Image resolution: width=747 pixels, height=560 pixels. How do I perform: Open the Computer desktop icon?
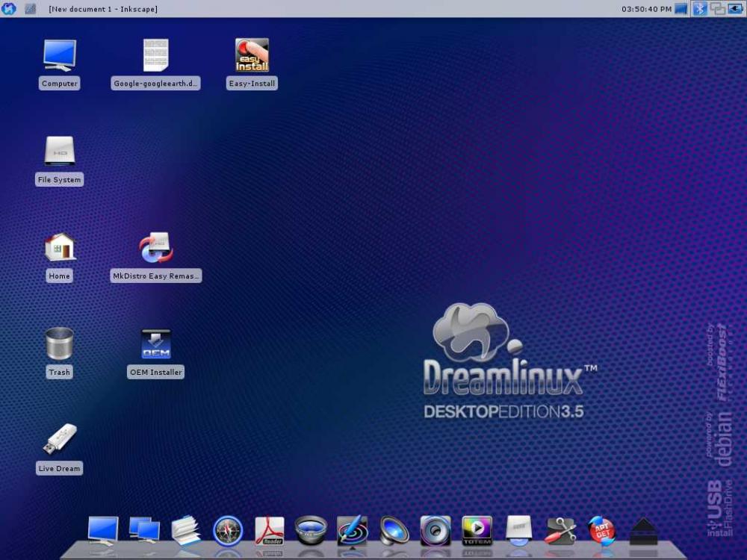pos(60,55)
